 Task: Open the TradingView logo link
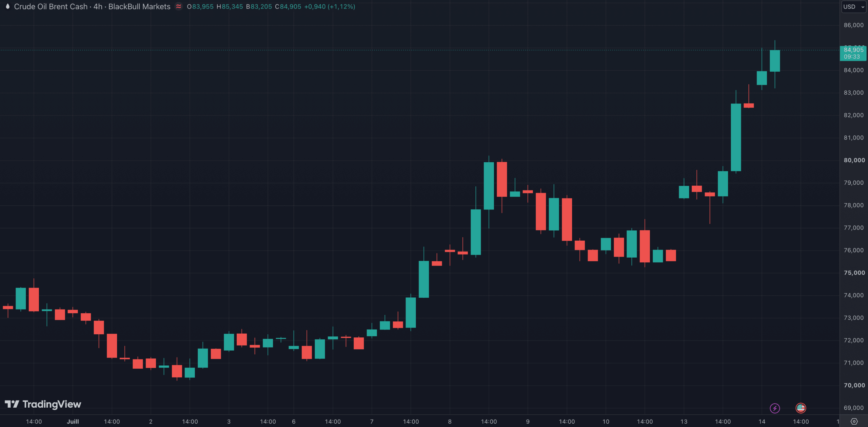(x=43, y=404)
